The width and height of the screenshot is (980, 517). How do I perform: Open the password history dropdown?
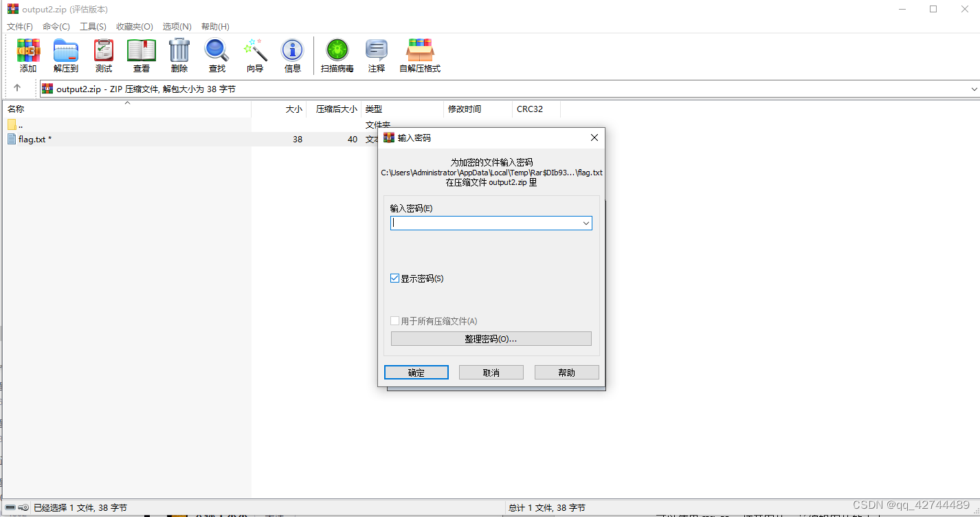coord(586,223)
